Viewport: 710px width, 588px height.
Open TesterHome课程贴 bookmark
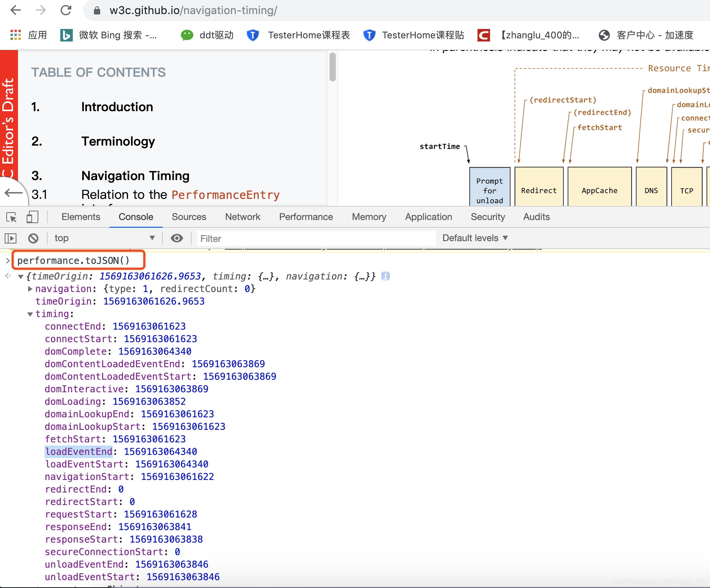click(413, 35)
